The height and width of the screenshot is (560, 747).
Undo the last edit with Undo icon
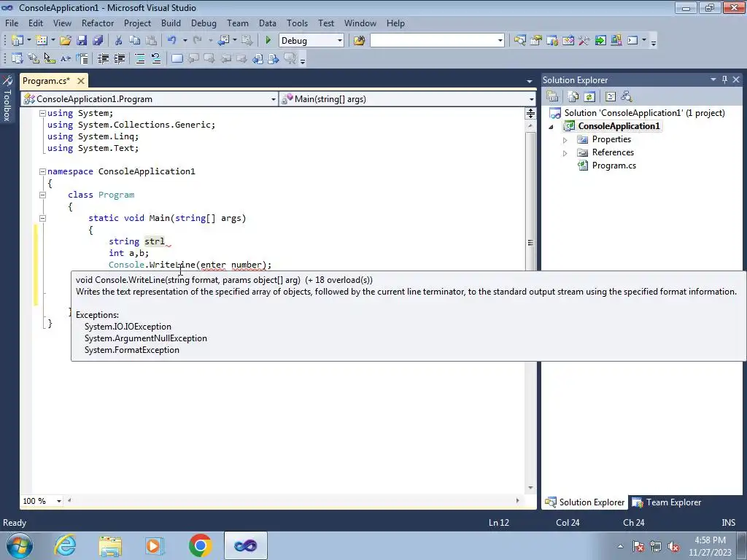(172, 41)
